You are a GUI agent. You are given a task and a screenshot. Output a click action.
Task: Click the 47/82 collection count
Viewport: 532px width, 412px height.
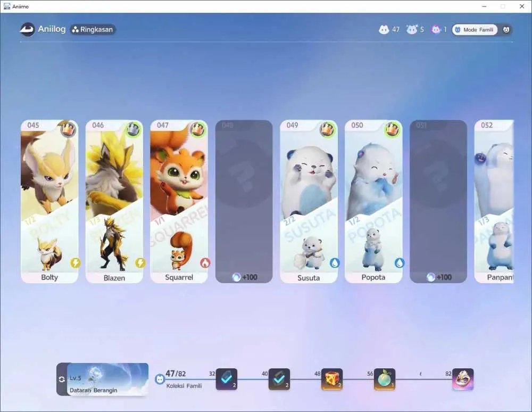tap(176, 374)
